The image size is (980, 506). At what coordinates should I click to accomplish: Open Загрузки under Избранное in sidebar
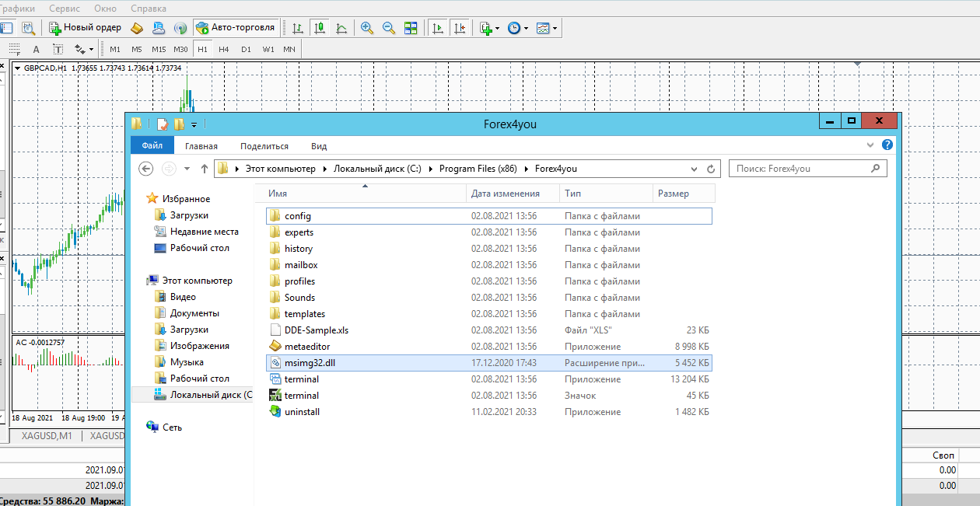click(189, 215)
